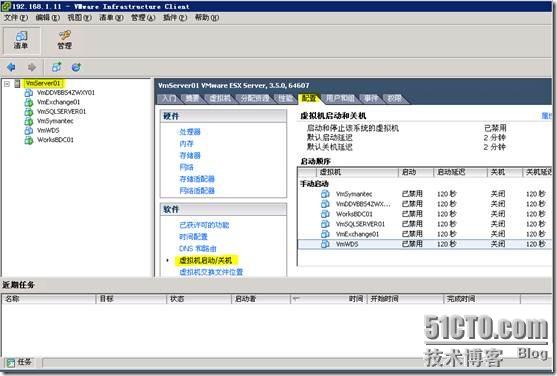Click VmWDS icon in startup order list
The width and height of the screenshot is (557, 376).
(x=325, y=244)
